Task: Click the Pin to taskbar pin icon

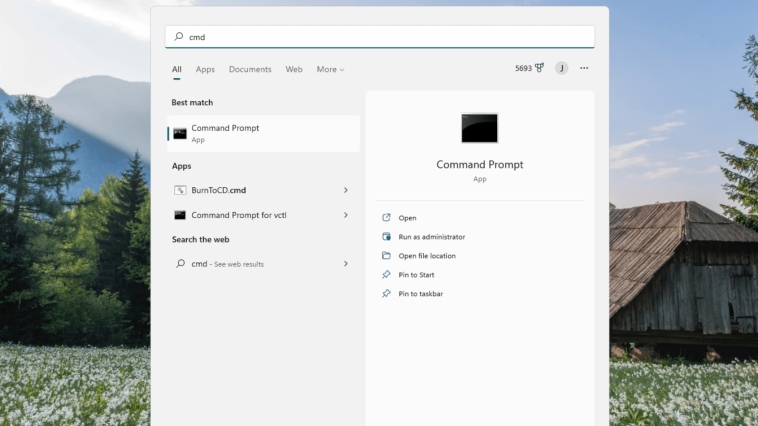Action: coord(386,294)
